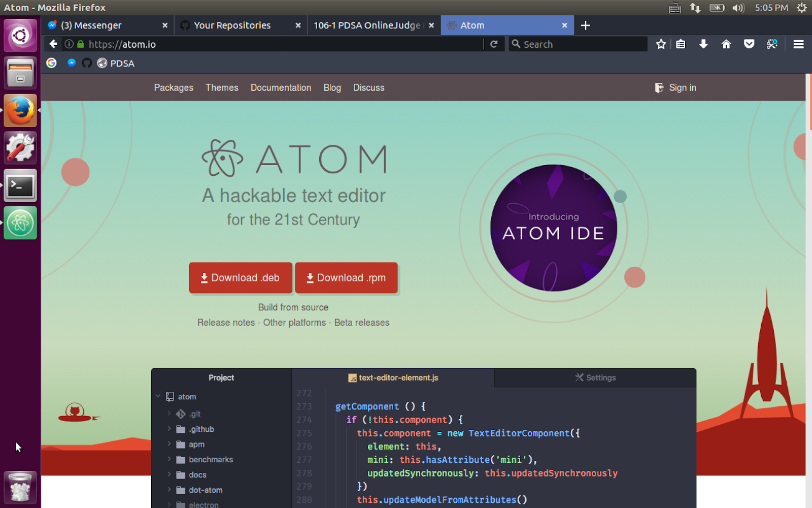
Task: Expand the .git folder
Action: pyautogui.click(x=169, y=414)
